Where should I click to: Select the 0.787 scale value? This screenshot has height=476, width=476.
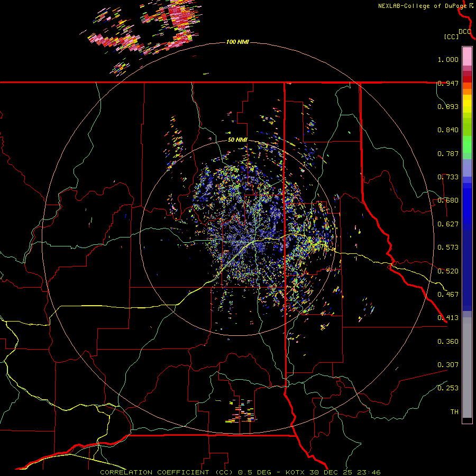(448, 153)
